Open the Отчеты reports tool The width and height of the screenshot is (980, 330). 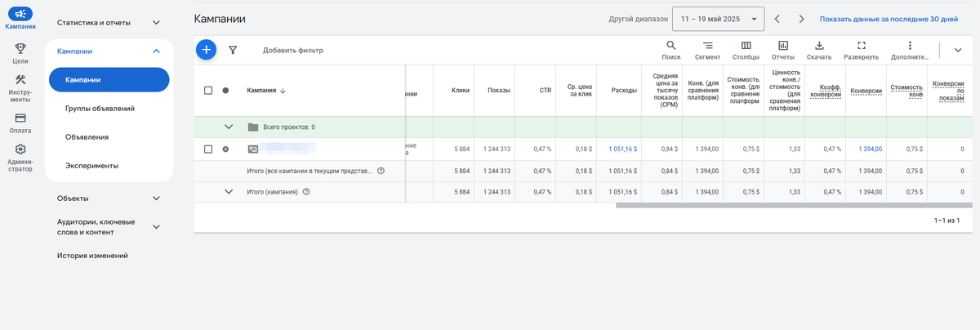783,50
